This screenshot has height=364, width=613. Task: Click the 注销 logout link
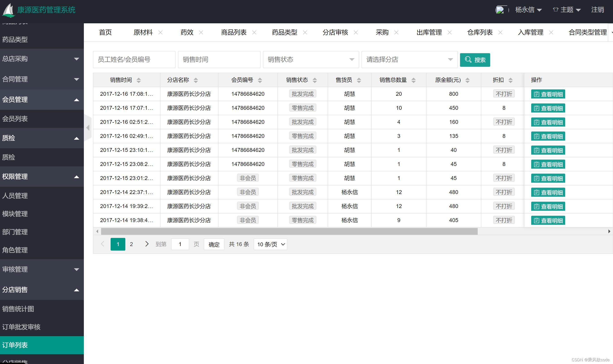pos(597,10)
